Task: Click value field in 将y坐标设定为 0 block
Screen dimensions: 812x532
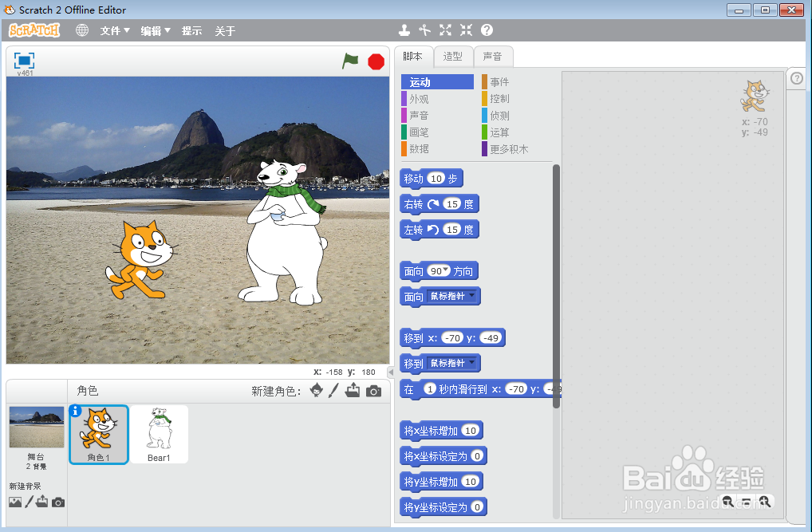Action: tap(478, 506)
